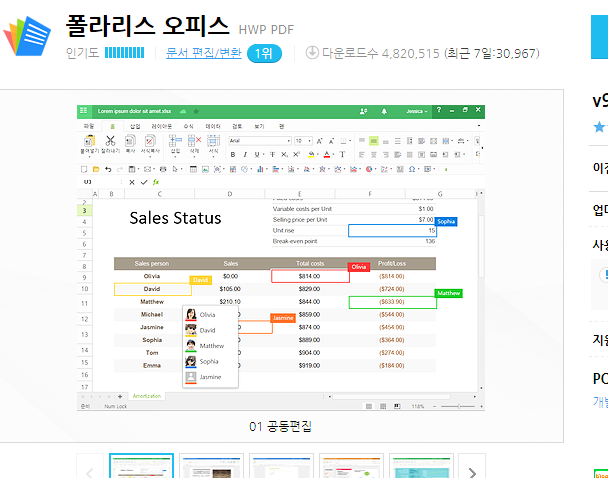Screen dimensions: 608x478
Task: Click the cell showing $814.00 total costs
Action: click(310, 276)
